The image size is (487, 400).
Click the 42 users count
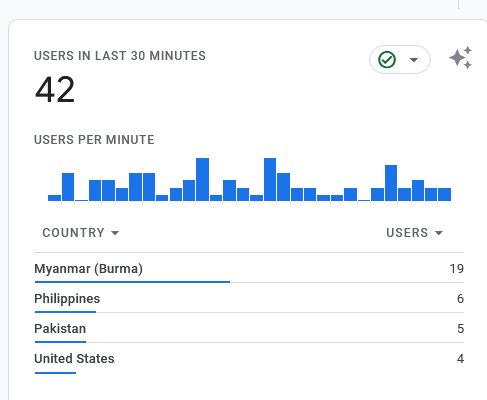pyautogui.click(x=55, y=89)
